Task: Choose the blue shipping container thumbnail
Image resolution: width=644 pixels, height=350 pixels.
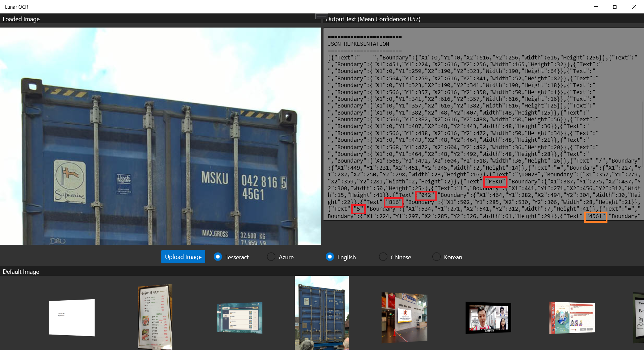Action: coord(322,313)
